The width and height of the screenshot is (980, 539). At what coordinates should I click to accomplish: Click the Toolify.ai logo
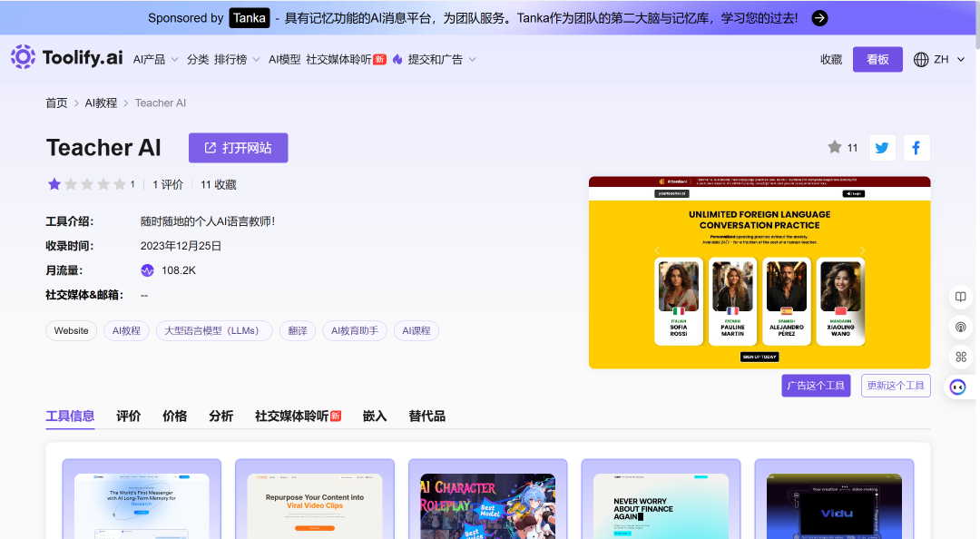point(67,57)
